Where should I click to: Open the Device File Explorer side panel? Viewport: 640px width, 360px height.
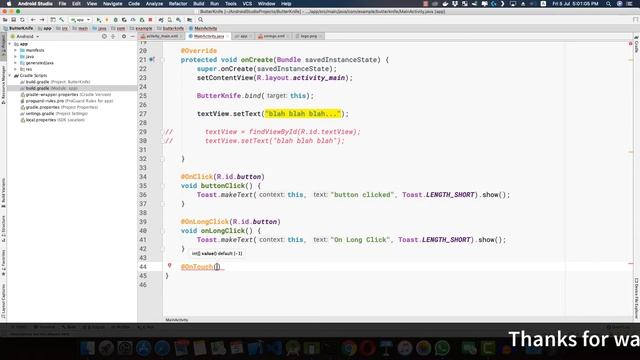[636, 298]
